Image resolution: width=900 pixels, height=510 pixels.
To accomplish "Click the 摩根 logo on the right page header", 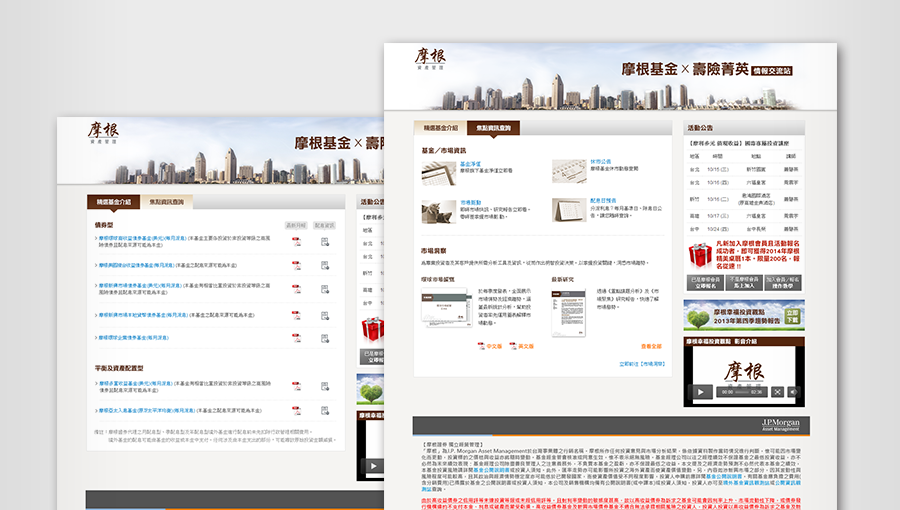I will 430,59.
